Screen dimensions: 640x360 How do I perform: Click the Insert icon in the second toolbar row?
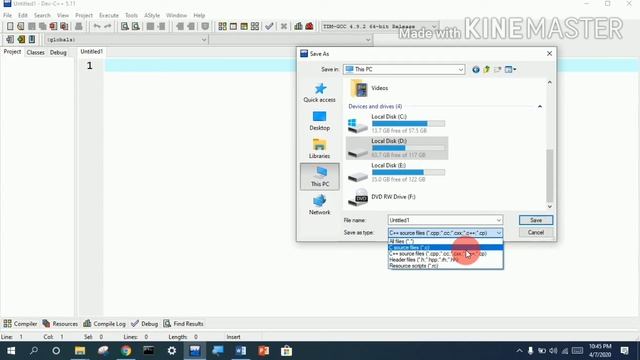pyautogui.click(x=10, y=39)
